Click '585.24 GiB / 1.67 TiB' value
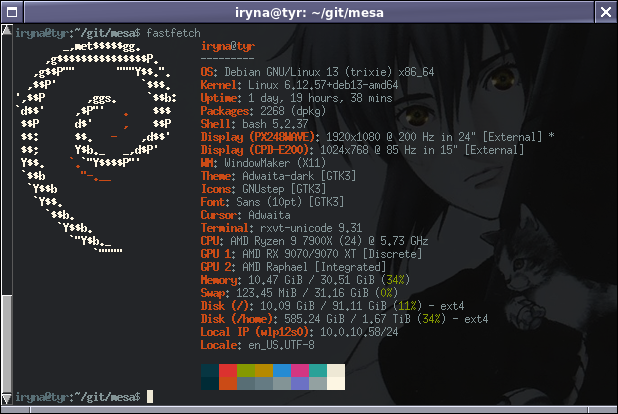The height and width of the screenshot is (414, 618). coord(347,319)
